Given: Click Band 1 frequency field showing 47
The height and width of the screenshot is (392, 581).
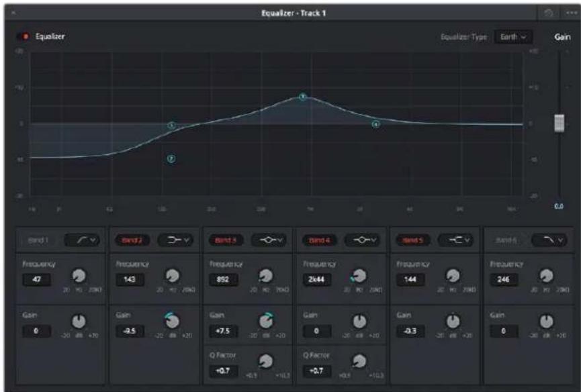Looking at the screenshot, I should [x=37, y=279].
